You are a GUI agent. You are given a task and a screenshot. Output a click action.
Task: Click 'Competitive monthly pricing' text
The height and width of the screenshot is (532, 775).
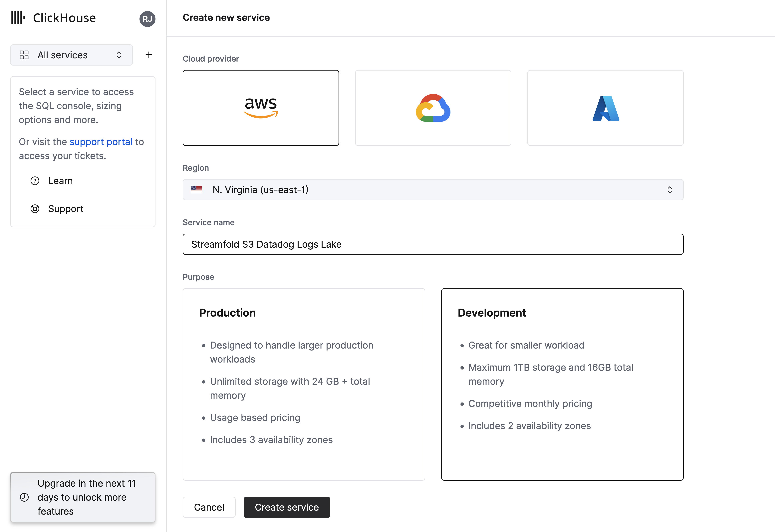point(530,403)
